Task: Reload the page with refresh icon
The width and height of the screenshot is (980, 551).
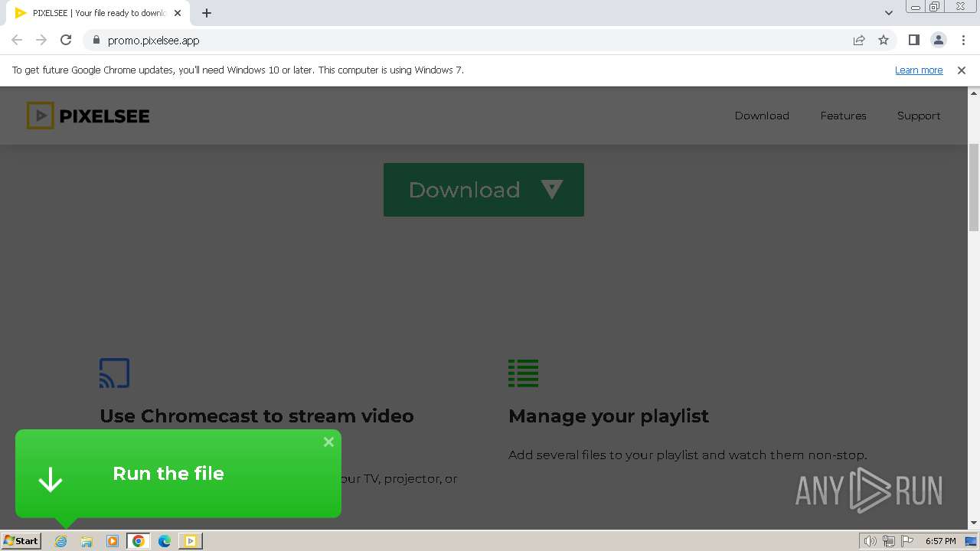Action: click(66, 40)
